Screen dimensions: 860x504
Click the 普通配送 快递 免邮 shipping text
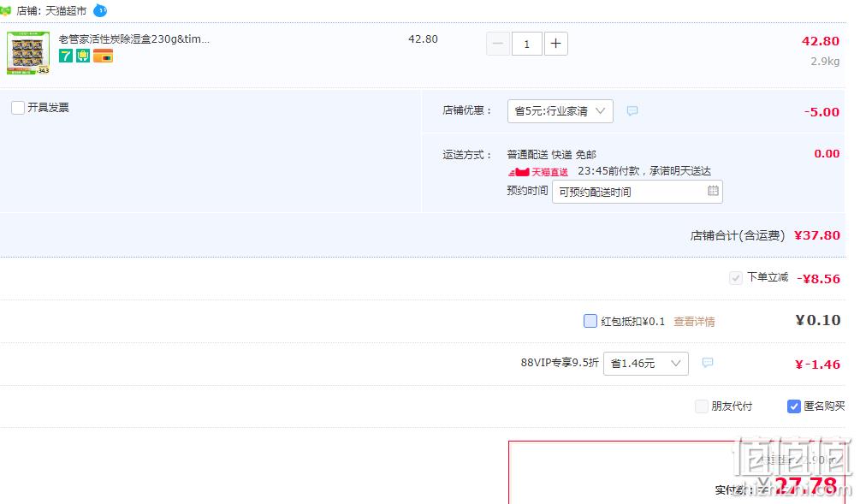(551, 155)
